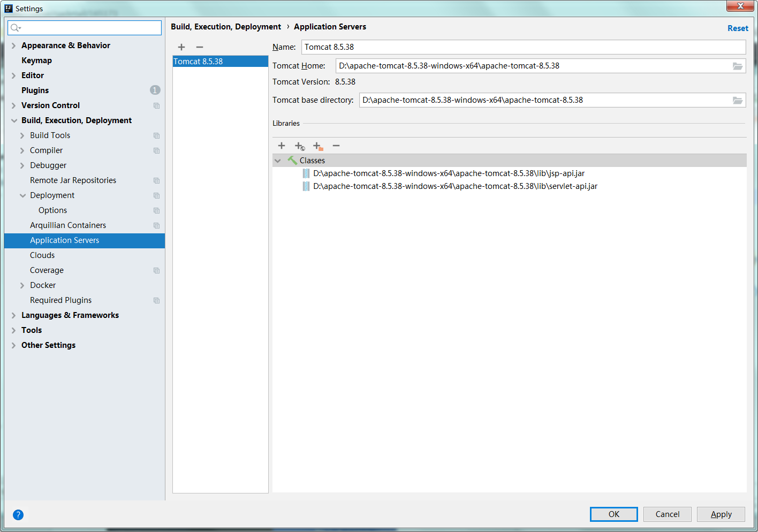Screen dimensions: 758x532
Task: Expand the Editor section
Action: 14,75
